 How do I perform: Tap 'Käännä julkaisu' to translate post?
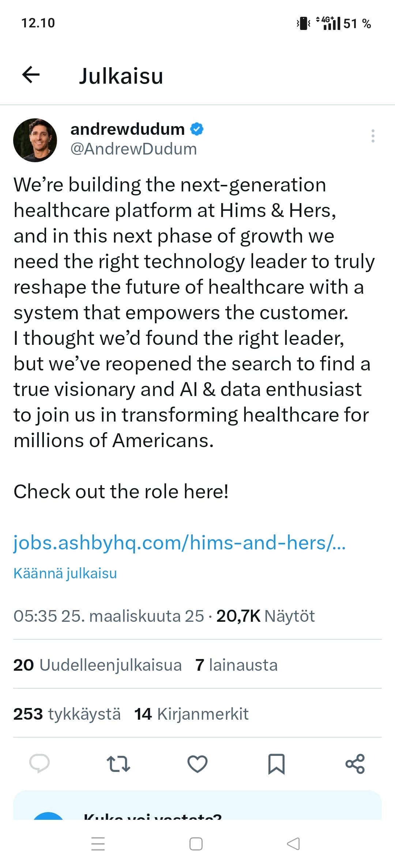65,574
